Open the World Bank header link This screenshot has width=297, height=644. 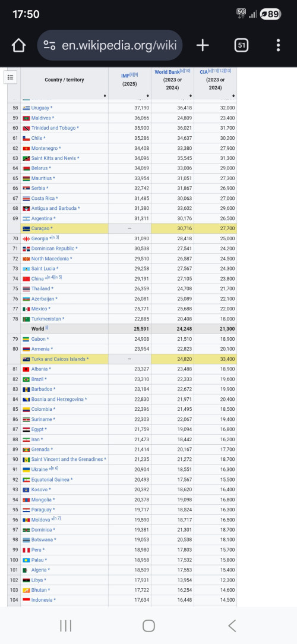point(167,72)
